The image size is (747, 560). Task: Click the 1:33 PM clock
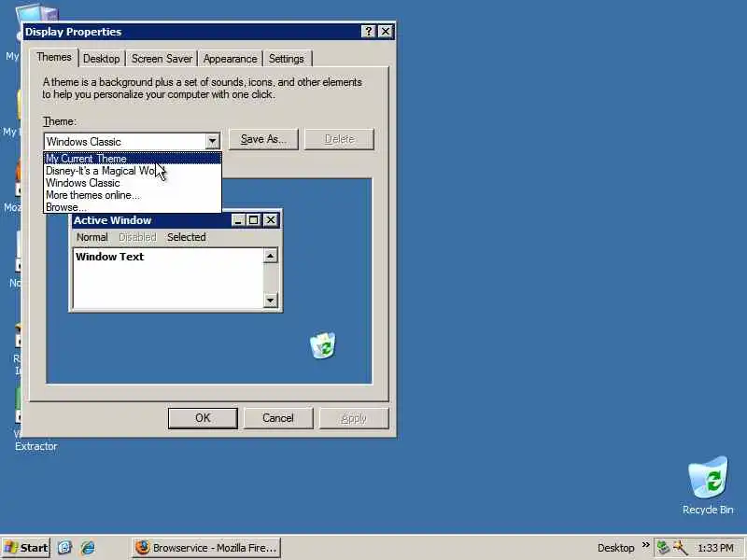tap(715, 548)
